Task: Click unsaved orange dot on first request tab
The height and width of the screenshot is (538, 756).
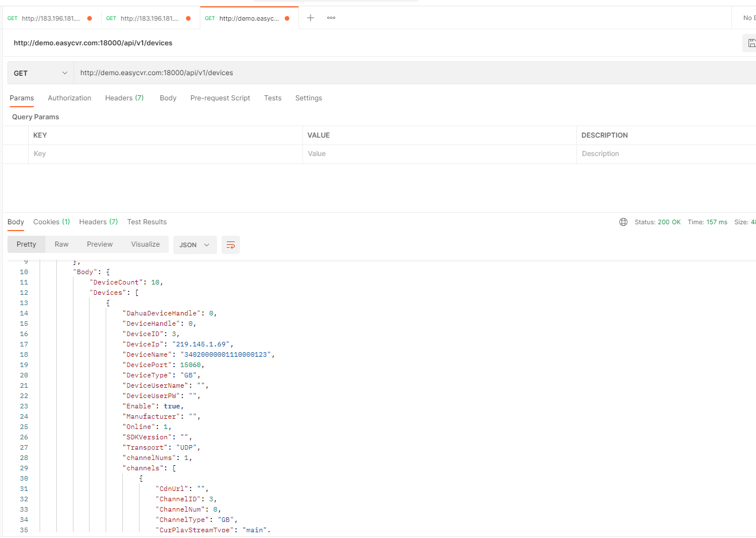Action: click(x=90, y=18)
